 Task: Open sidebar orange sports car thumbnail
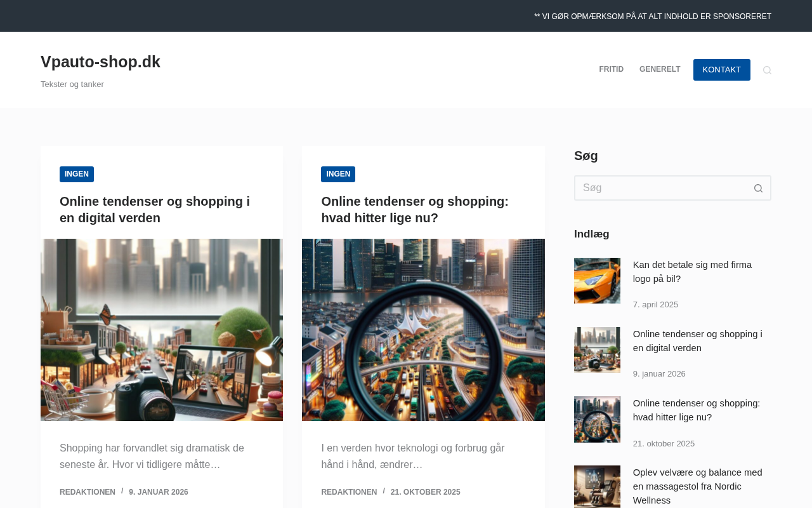(x=597, y=281)
